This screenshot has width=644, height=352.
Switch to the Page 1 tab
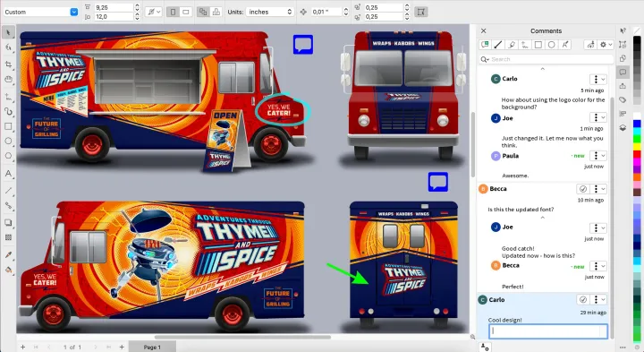(x=152, y=347)
